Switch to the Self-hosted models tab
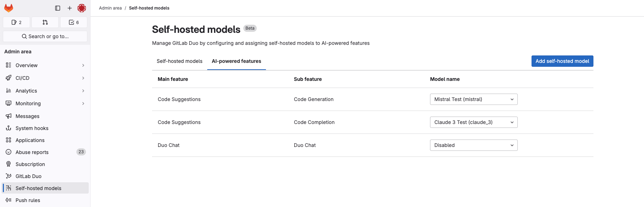This screenshot has height=207, width=644. pos(179,61)
